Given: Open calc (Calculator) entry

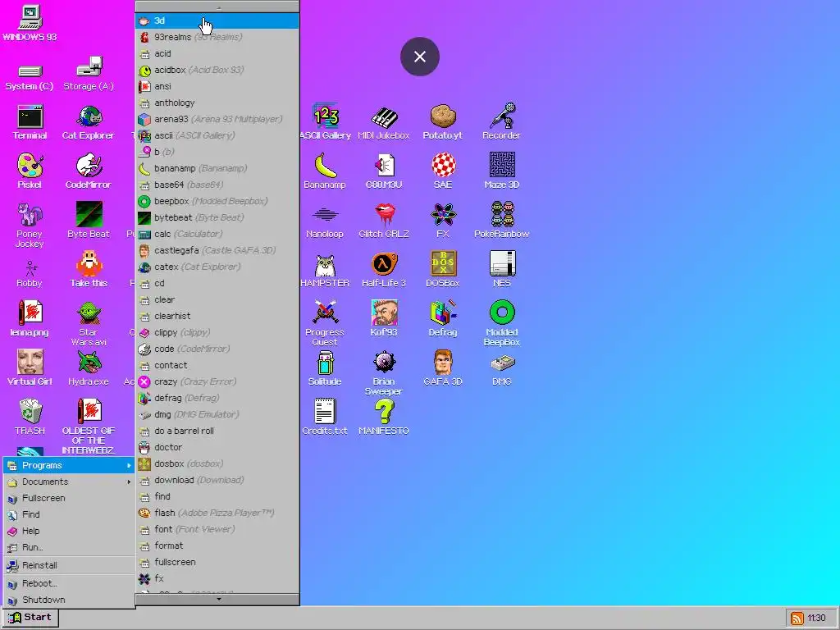Looking at the screenshot, I should click(217, 234).
